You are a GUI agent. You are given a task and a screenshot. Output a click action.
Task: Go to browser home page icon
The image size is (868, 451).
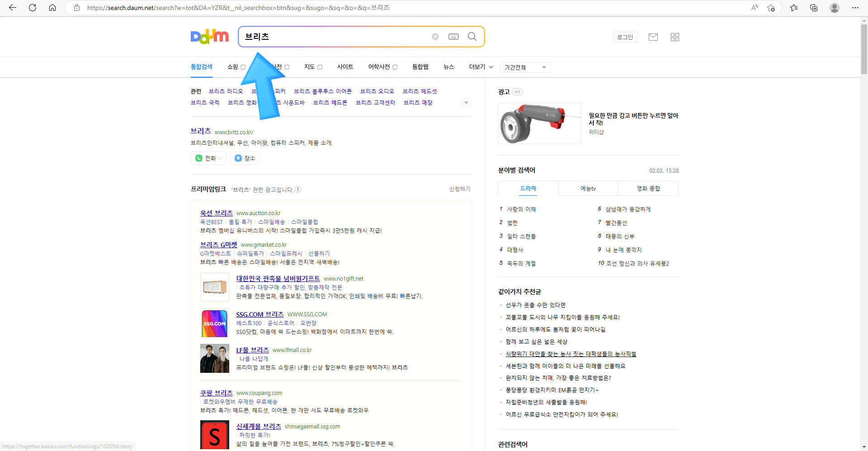pos(52,8)
